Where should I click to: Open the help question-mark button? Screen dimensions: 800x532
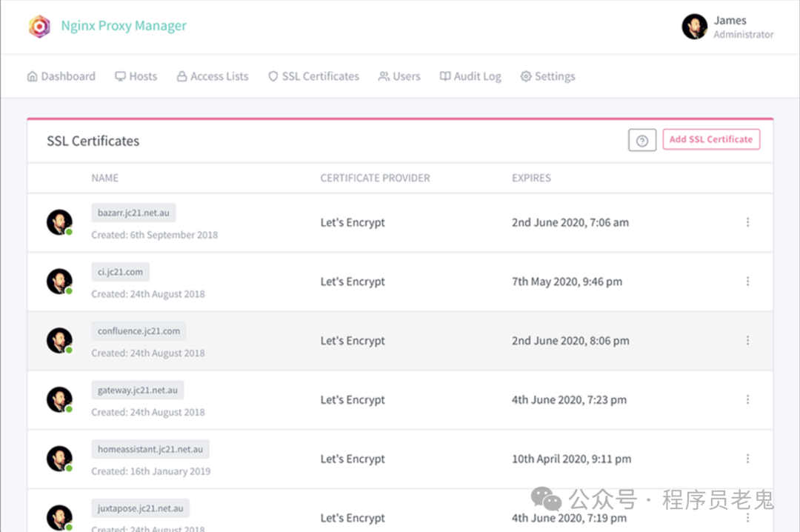641,140
